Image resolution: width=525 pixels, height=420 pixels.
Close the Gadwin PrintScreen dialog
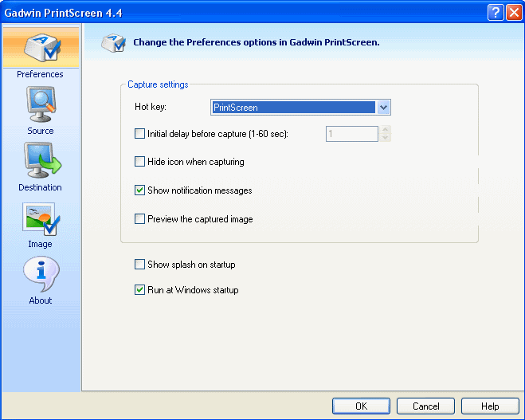(x=514, y=13)
